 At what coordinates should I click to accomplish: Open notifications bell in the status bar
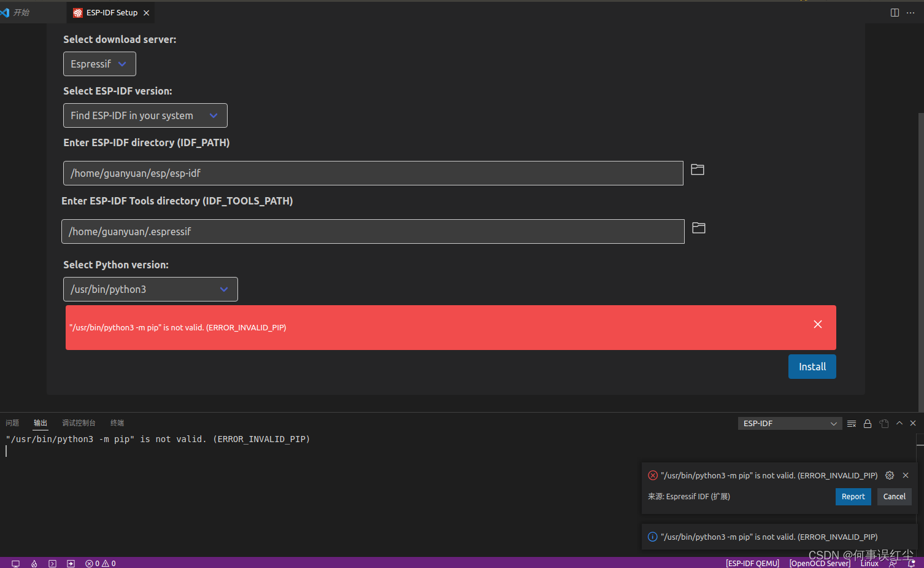(x=912, y=564)
